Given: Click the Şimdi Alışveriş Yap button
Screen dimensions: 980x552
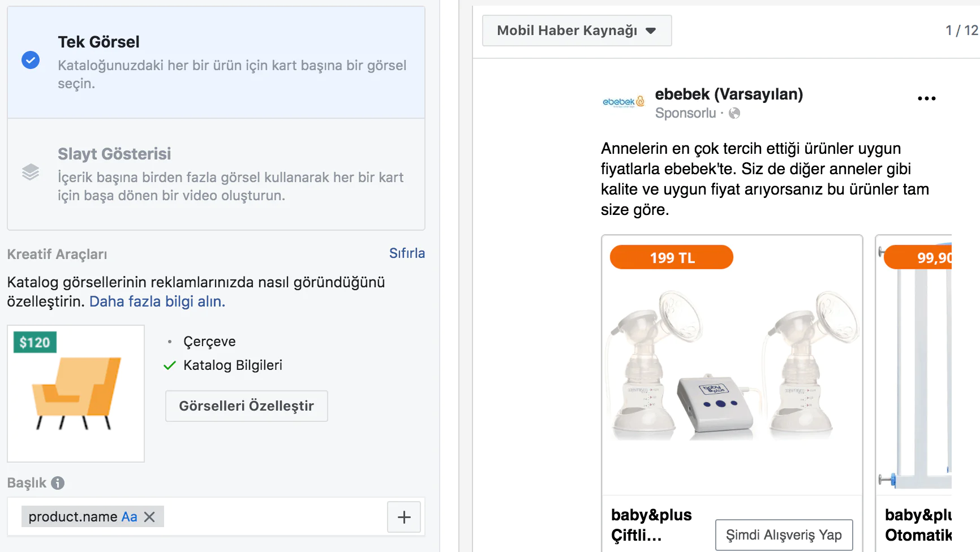Looking at the screenshot, I should [x=784, y=535].
